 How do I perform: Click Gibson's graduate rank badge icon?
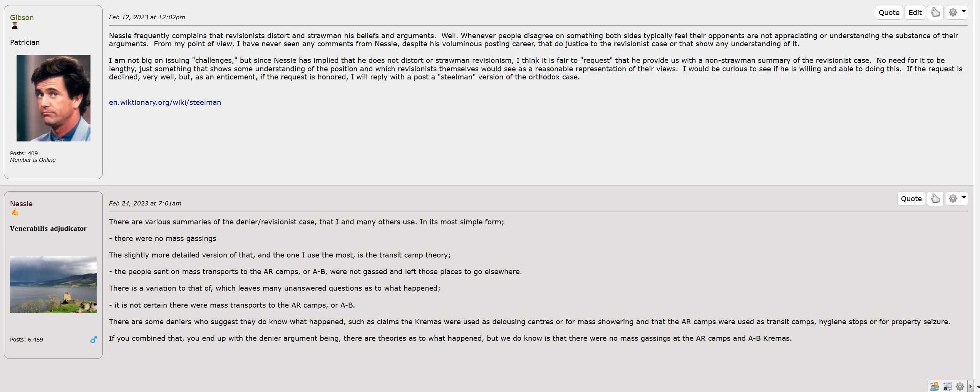point(15,26)
